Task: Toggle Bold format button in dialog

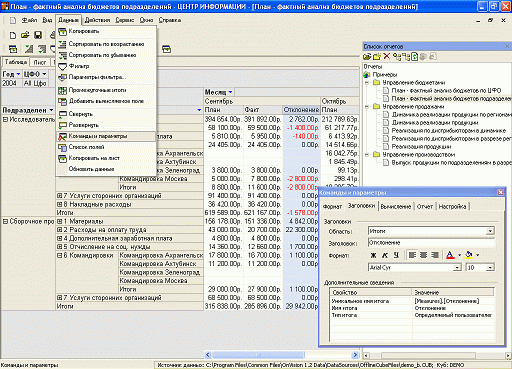Action: (x=373, y=255)
